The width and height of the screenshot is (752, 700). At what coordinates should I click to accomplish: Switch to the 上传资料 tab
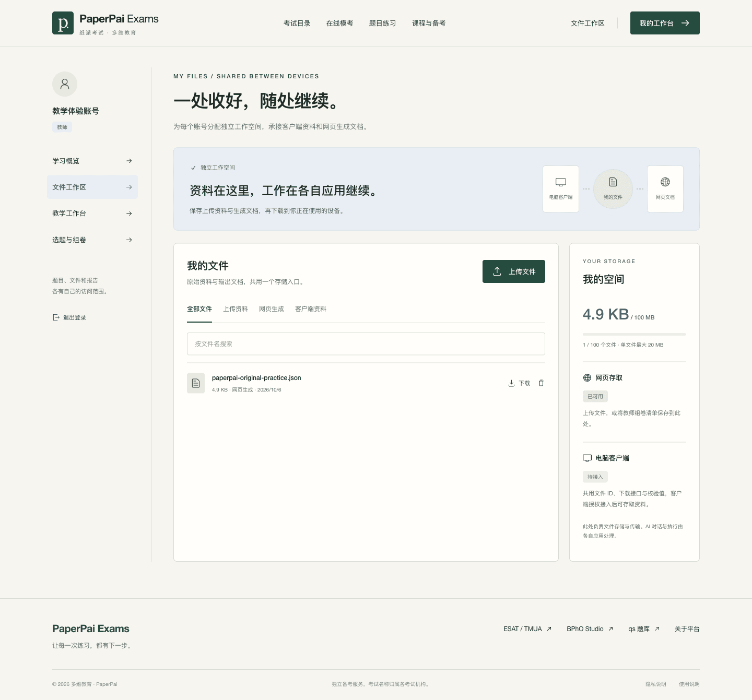coord(236,309)
